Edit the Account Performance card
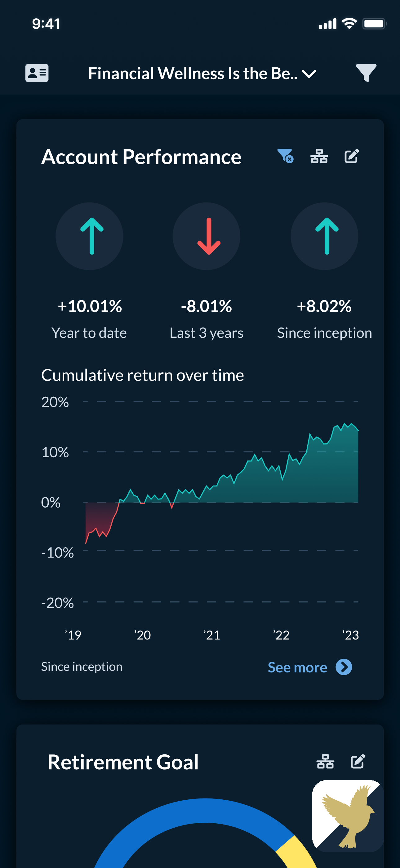Image resolution: width=400 pixels, height=868 pixels. click(x=352, y=156)
